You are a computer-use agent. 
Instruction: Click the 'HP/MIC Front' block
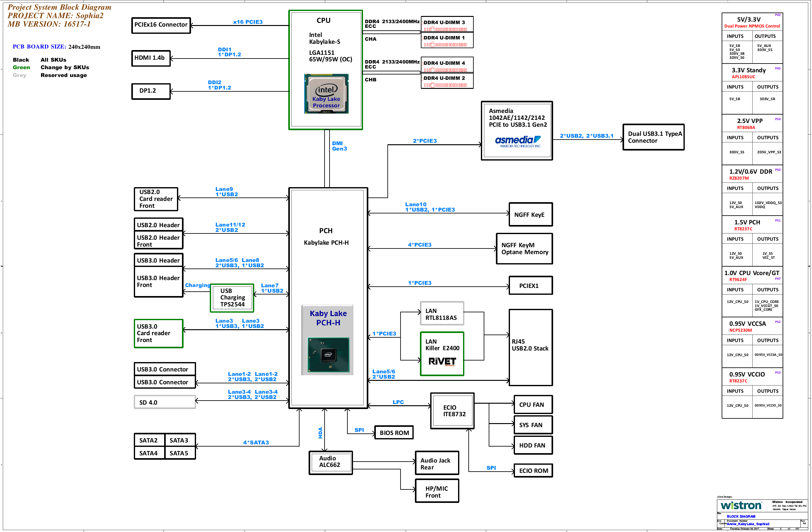click(437, 491)
